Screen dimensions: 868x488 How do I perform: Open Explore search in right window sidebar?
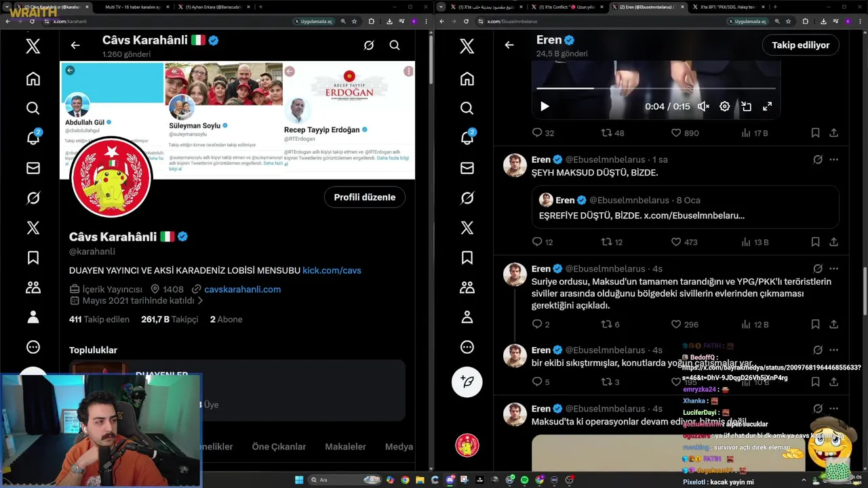coord(467,108)
